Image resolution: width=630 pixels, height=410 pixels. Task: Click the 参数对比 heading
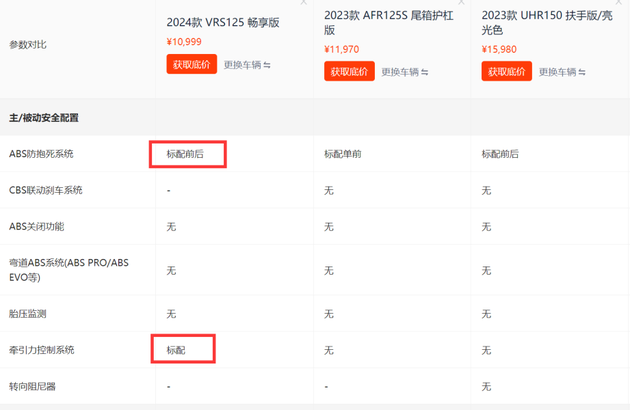pos(28,45)
